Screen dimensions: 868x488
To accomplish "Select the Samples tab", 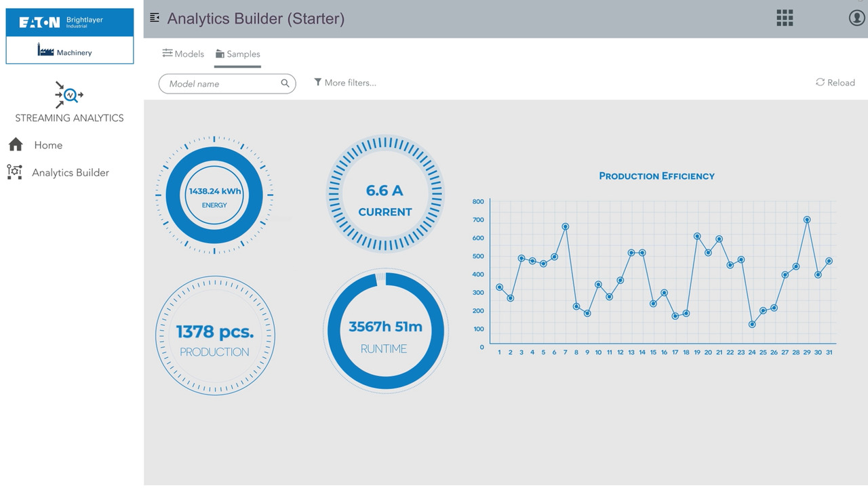I will (238, 54).
